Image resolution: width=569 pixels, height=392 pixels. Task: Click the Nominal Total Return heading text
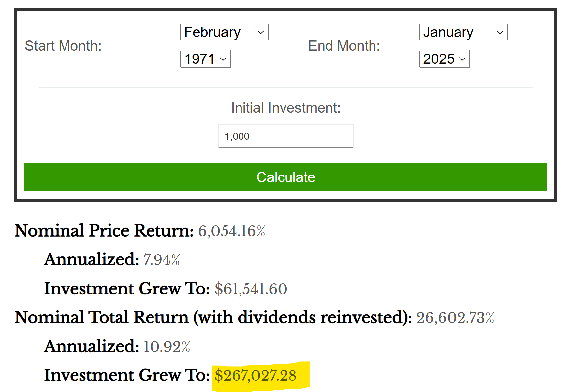click(x=213, y=318)
